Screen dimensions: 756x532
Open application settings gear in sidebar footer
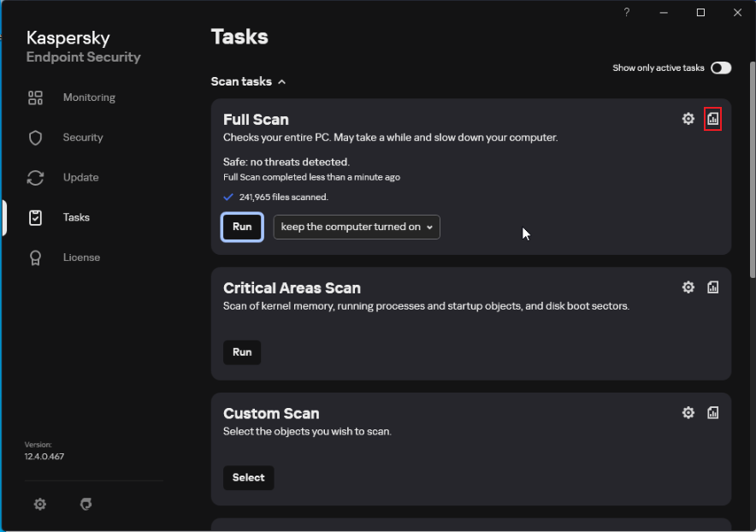(40, 504)
